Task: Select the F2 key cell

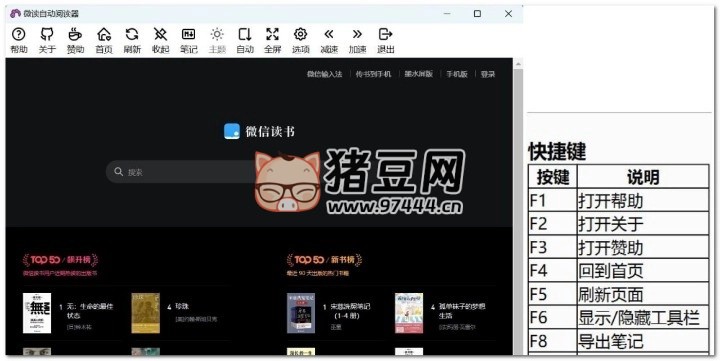Action: (552, 224)
